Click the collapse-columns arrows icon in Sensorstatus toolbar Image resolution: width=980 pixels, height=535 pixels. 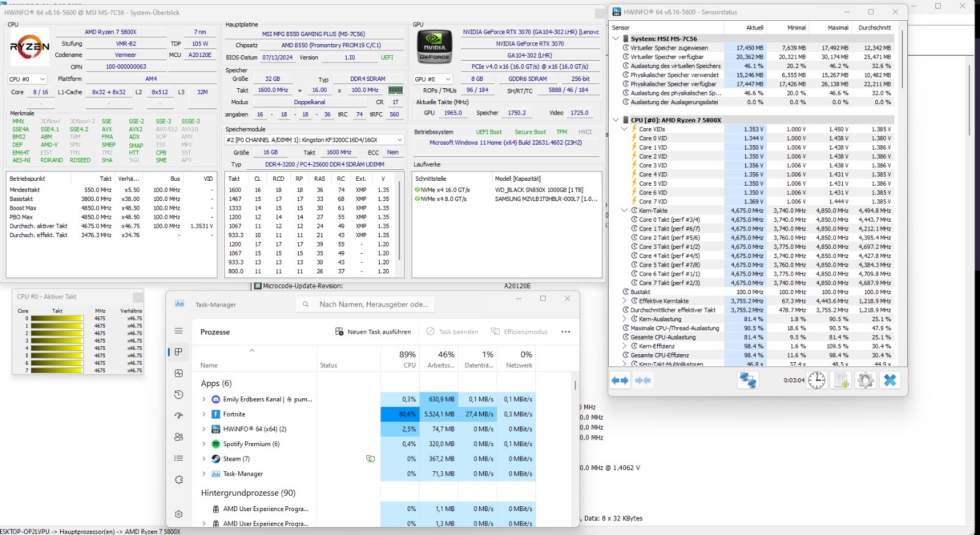point(643,381)
